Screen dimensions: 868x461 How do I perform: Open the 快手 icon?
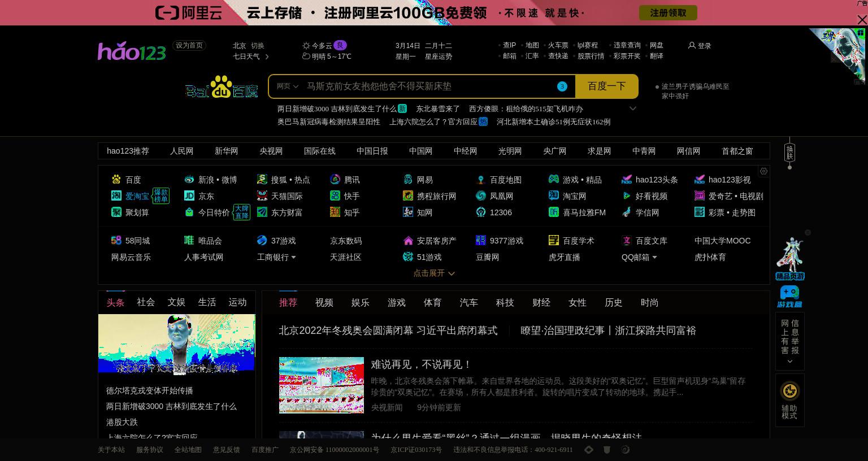point(335,196)
